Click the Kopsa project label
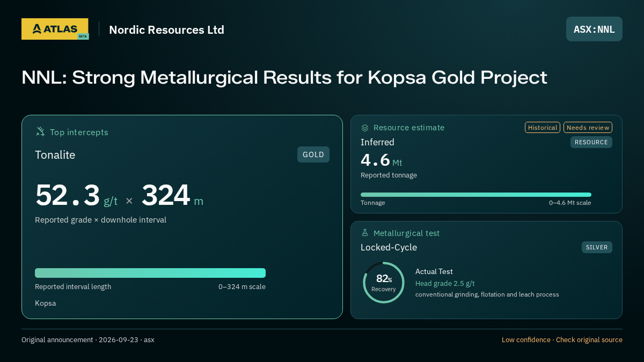The height and width of the screenshot is (362, 644). [45, 303]
